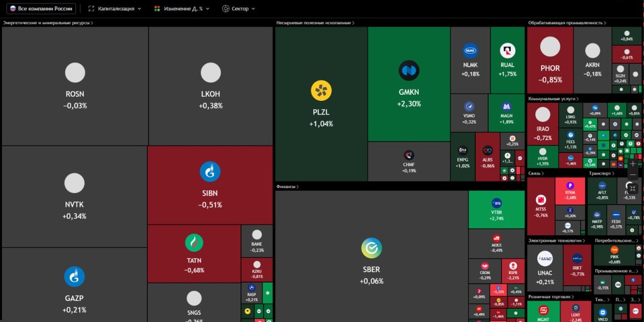This screenshot has width=644, height=322.
Task: Expand the Финансы sector
Action: [287, 187]
